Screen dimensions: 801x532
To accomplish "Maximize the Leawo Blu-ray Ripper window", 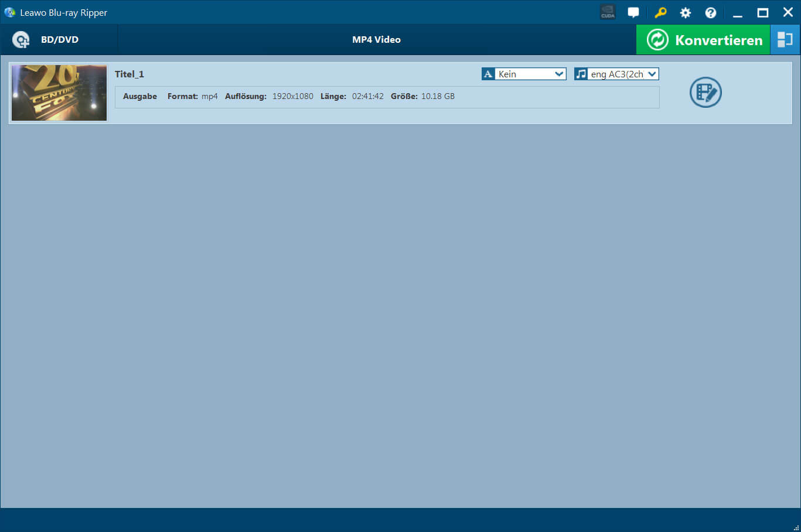I will coord(763,12).
